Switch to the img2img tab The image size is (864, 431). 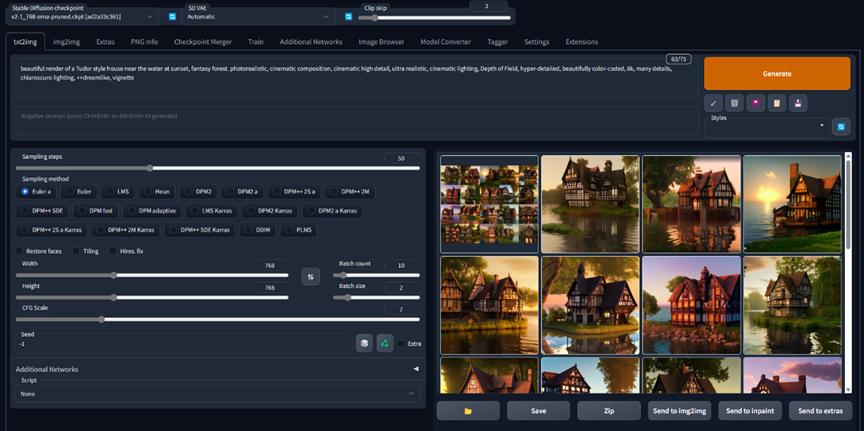click(66, 42)
